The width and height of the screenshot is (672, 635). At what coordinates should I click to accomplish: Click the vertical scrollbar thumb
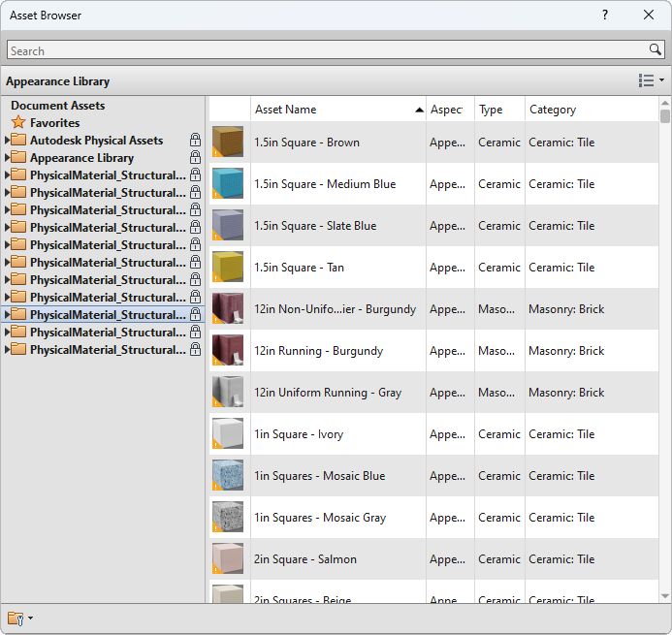664,116
